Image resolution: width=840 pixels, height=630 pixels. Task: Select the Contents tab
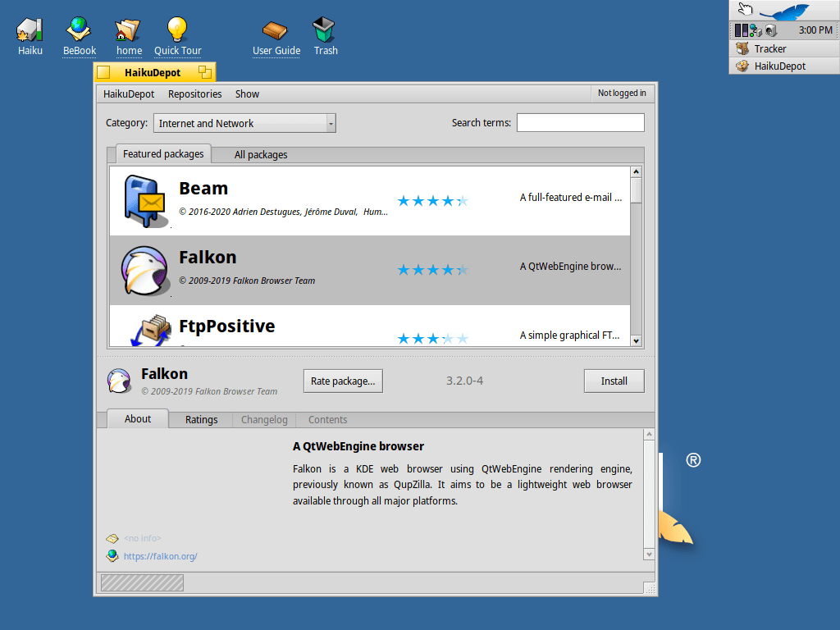point(328,419)
